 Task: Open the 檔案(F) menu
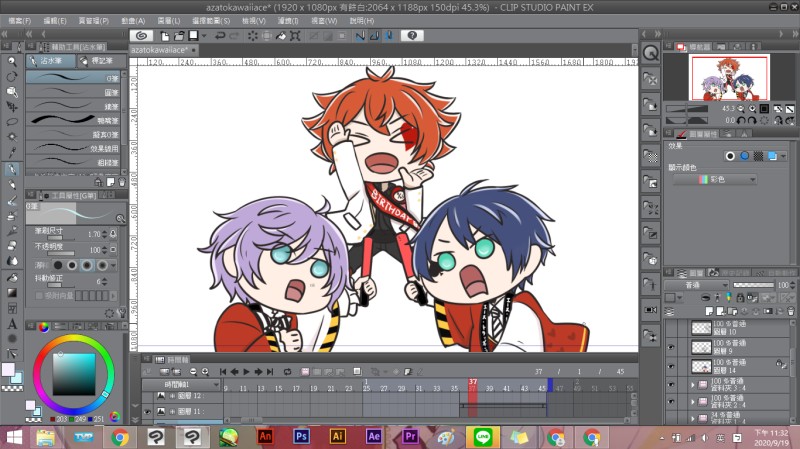pyautogui.click(x=20, y=21)
